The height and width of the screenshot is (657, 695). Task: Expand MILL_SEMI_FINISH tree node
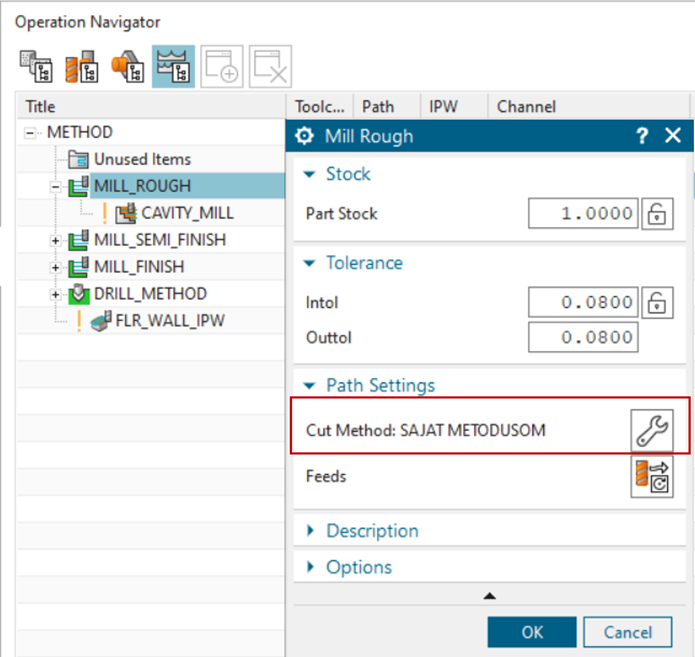[55, 240]
